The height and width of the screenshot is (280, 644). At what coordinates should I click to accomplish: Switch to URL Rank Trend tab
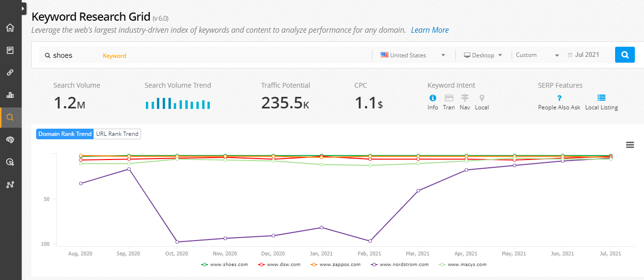[x=117, y=134]
